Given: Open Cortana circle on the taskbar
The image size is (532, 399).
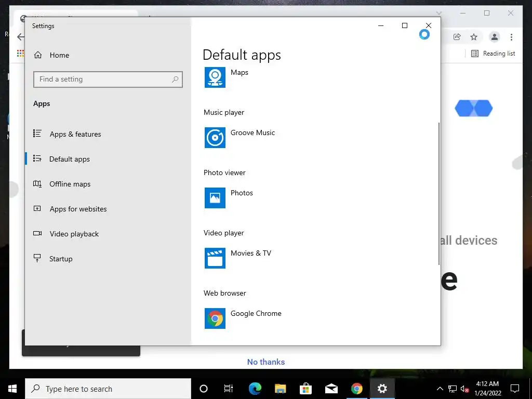Looking at the screenshot, I should (x=204, y=389).
